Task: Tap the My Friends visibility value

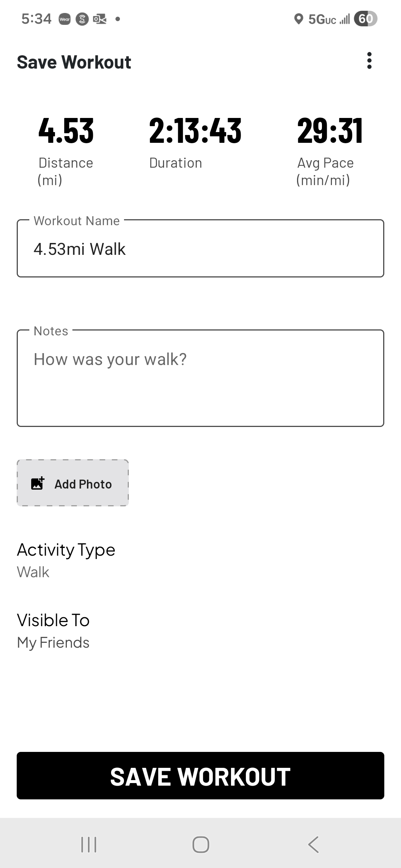Action: [x=53, y=642]
